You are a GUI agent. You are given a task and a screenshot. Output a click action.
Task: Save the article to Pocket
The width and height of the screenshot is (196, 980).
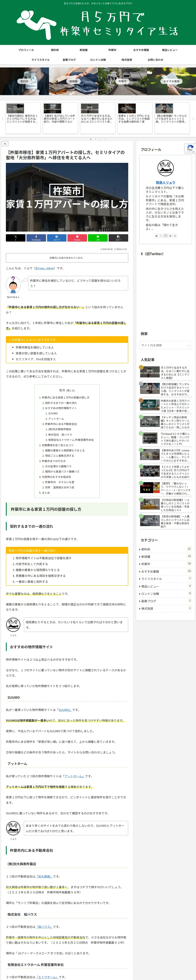point(77,238)
